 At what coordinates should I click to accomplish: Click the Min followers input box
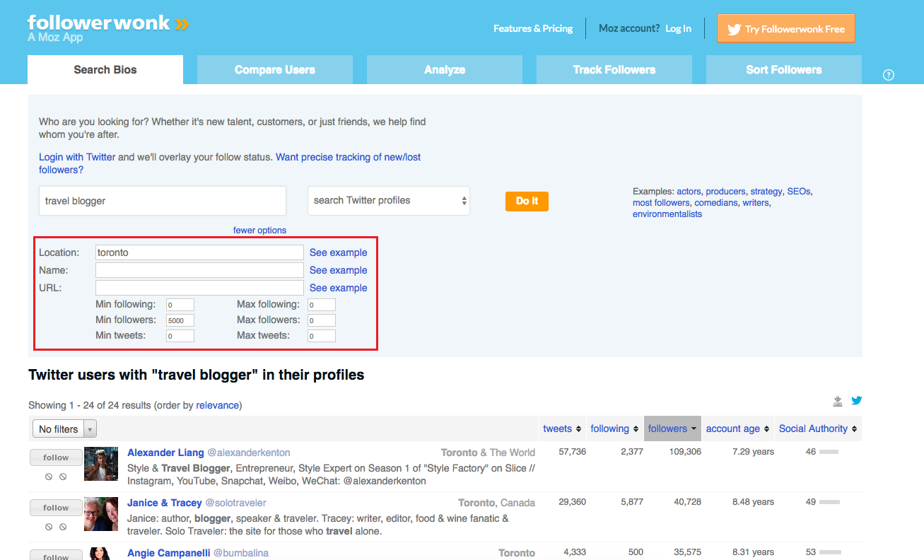(x=180, y=320)
